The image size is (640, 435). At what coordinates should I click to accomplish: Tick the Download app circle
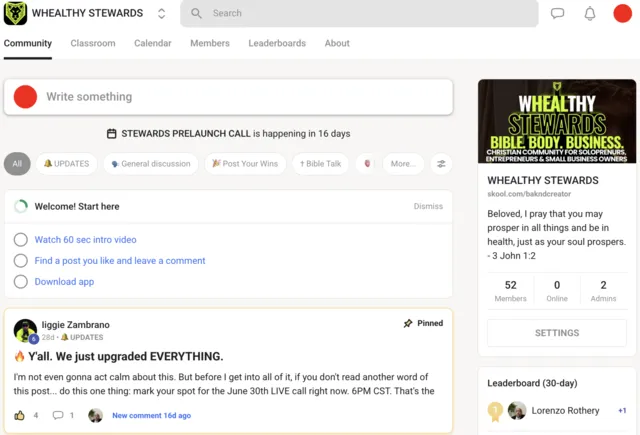pos(21,282)
